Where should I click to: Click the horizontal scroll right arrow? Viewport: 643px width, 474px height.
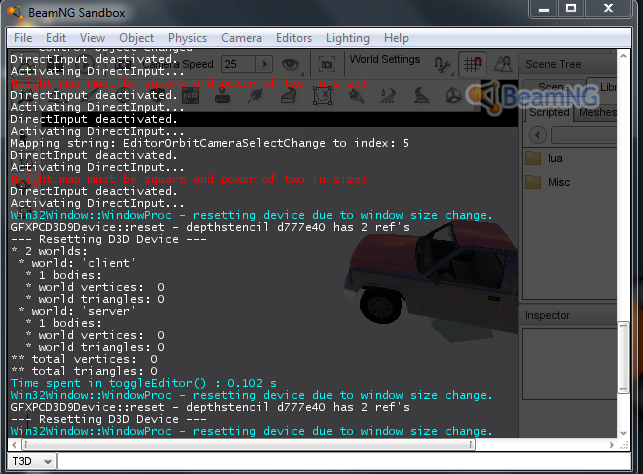[x=612, y=444]
